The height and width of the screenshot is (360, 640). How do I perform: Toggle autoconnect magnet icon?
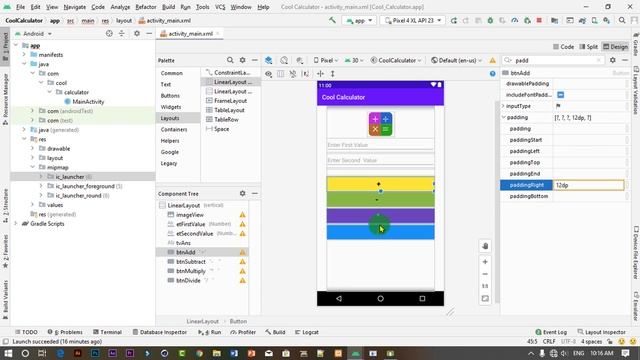coord(293,74)
